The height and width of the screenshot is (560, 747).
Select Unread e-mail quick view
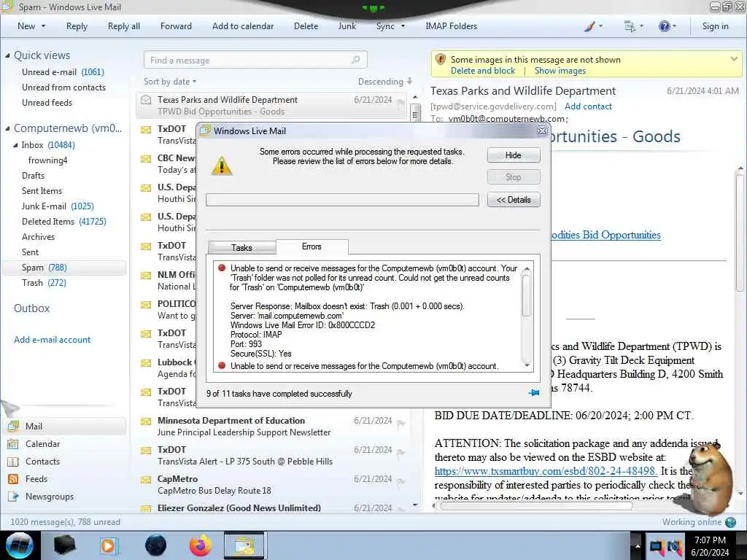(x=63, y=72)
